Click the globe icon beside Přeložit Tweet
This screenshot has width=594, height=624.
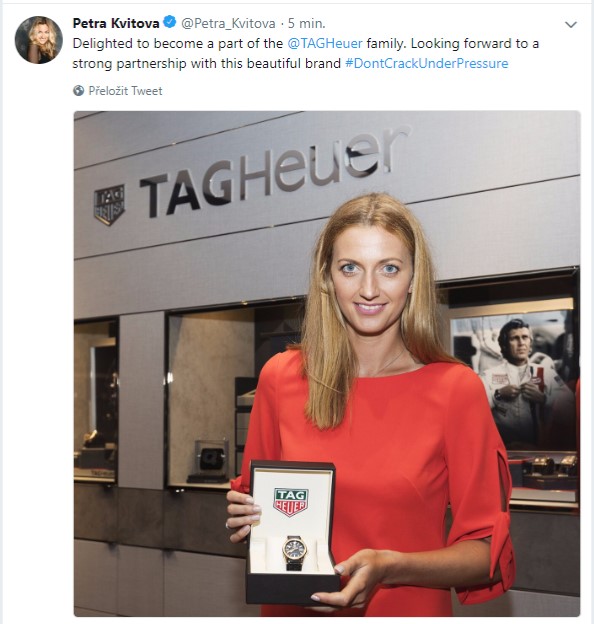click(x=78, y=91)
